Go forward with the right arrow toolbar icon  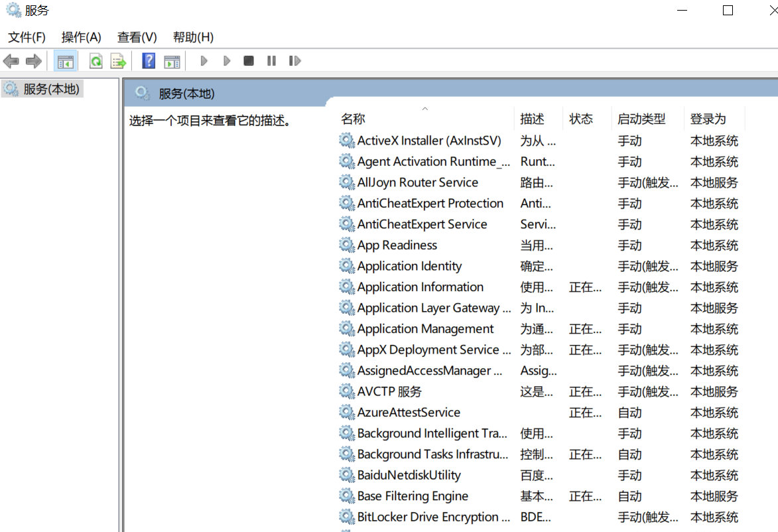pyautogui.click(x=34, y=61)
